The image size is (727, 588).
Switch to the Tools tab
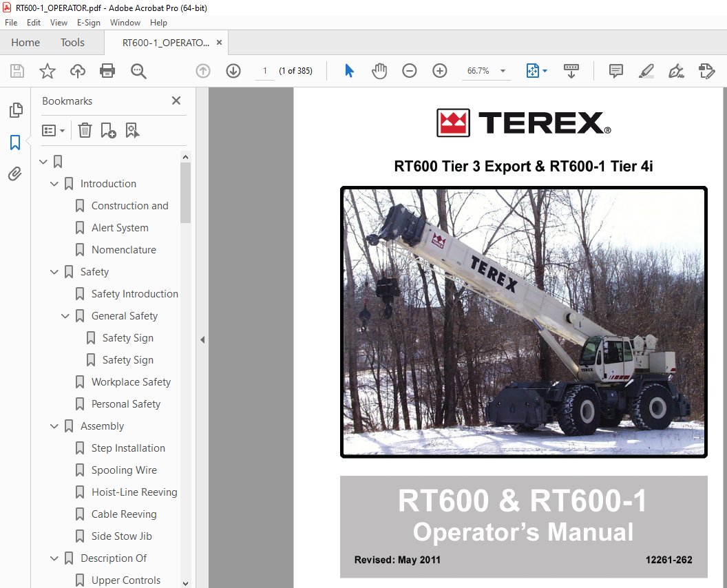[72, 43]
